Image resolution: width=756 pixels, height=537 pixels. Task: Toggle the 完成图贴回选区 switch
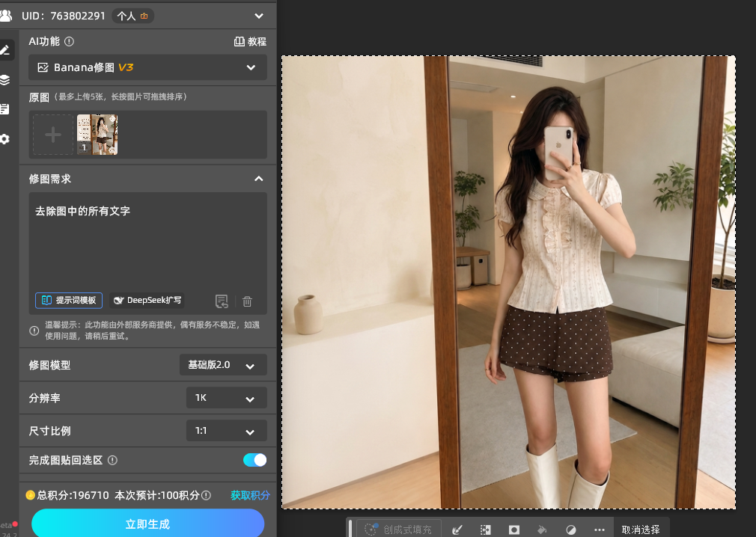click(255, 460)
